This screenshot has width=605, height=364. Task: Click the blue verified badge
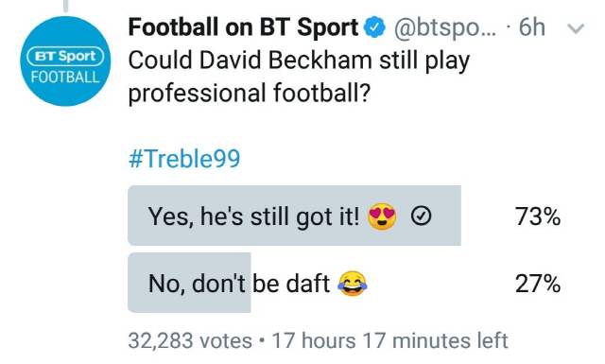(x=375, y=27)
